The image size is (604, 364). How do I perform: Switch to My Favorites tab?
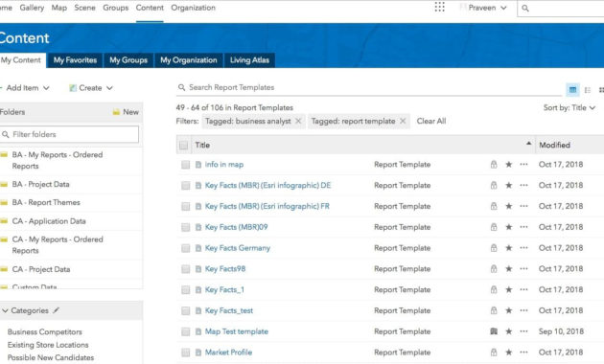(x=75, y=60)
